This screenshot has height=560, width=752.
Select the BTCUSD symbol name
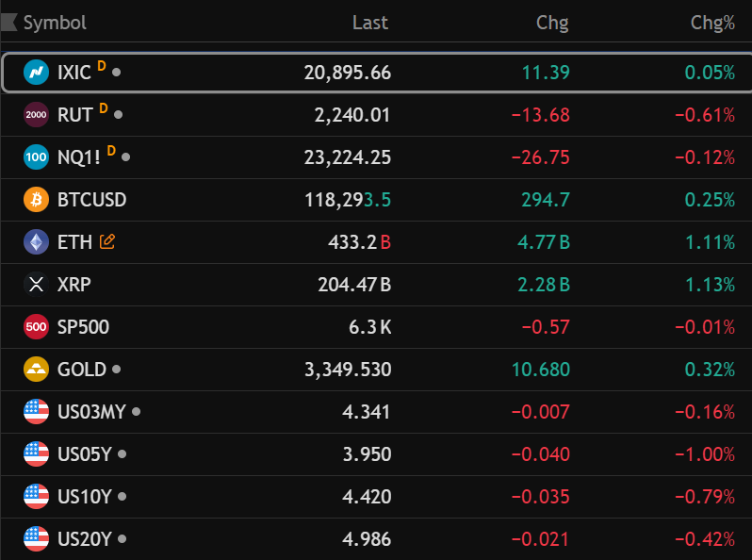coord(92,200)
